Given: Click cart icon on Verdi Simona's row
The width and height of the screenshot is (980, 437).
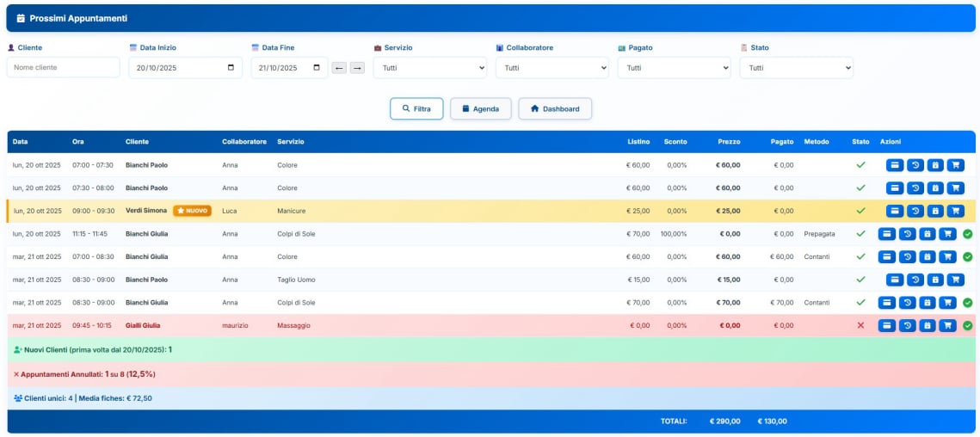Looking at the screenshot, I should [955, 211].
